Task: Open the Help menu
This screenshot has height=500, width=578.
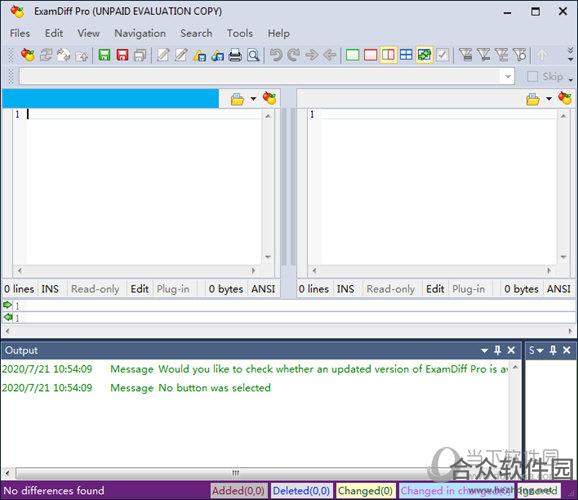Action: tap(279, 33)
